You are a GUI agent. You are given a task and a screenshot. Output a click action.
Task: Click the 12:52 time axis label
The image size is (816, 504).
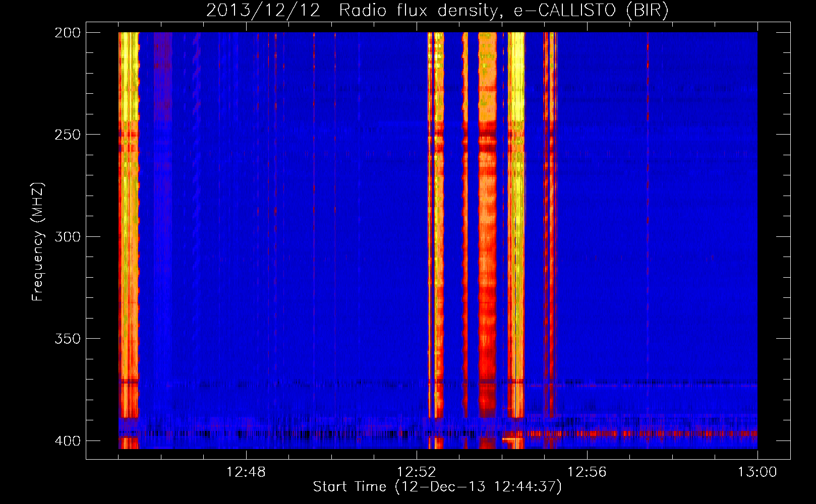(417, 472)
